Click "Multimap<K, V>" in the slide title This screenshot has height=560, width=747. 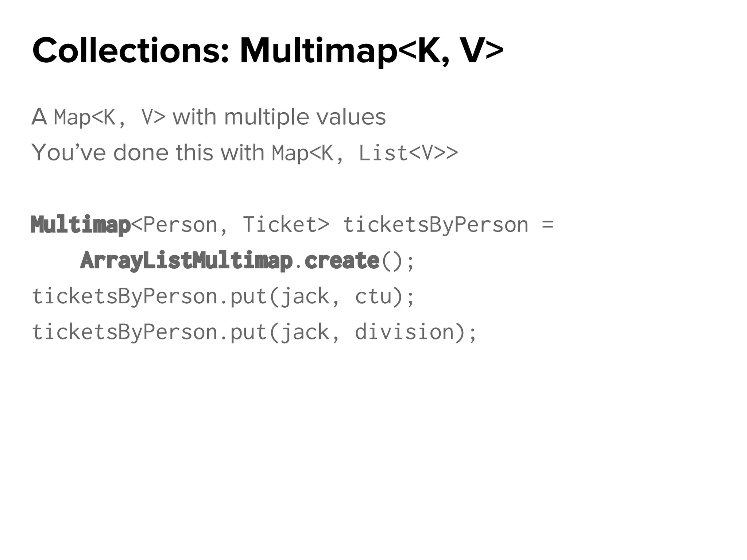click(371, 51)
